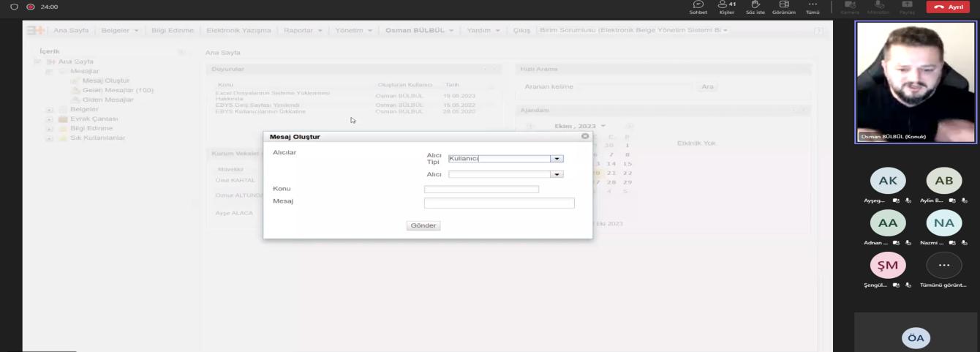Viewport: 980px width, 352px height.
Task: Open Gelen Mesajlar (100)
Action: tap(118, 90)
